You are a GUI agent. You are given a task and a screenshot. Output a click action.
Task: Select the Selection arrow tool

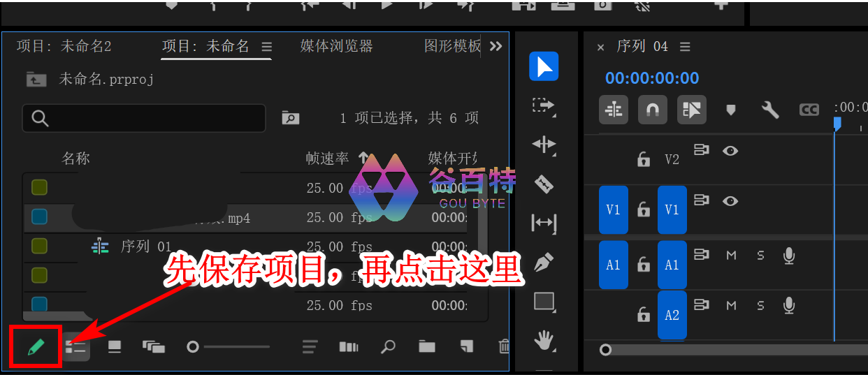tap(544, 66)
